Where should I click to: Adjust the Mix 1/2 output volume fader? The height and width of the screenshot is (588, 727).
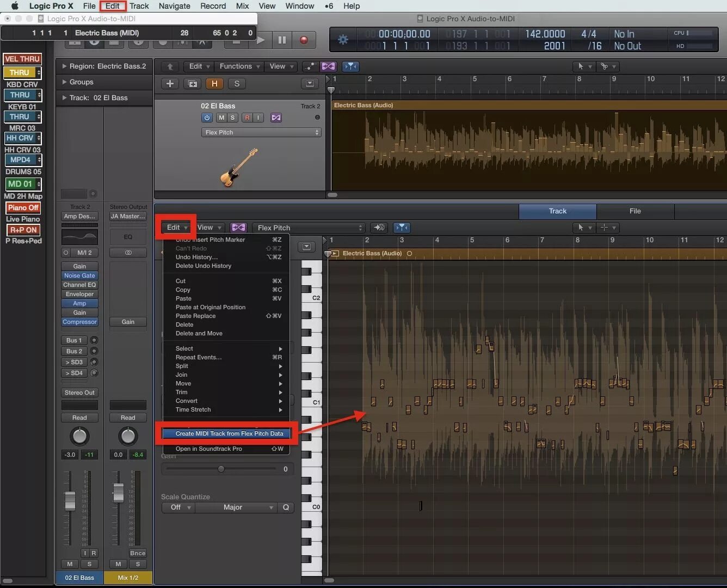(118, 492)
